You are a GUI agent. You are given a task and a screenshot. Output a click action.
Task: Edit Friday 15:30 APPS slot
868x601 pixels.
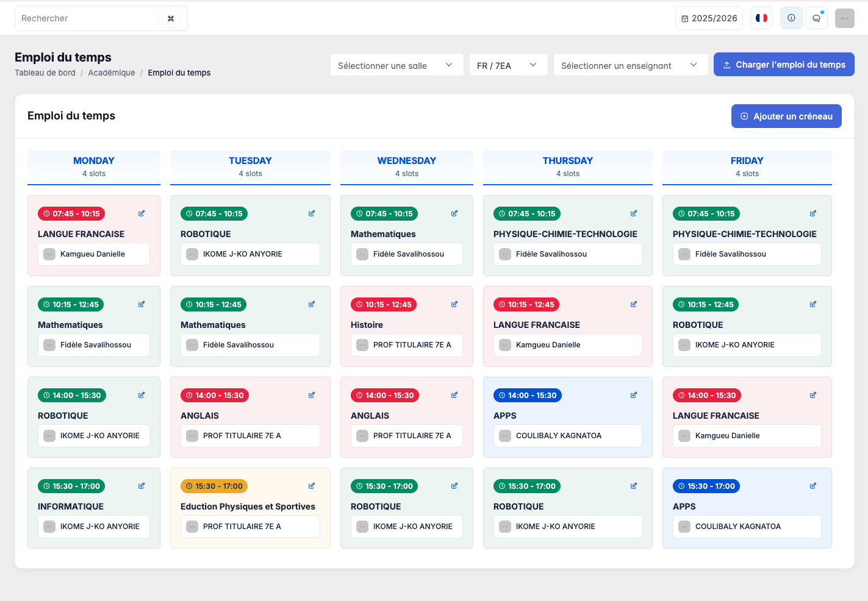(x=813, y=486)
